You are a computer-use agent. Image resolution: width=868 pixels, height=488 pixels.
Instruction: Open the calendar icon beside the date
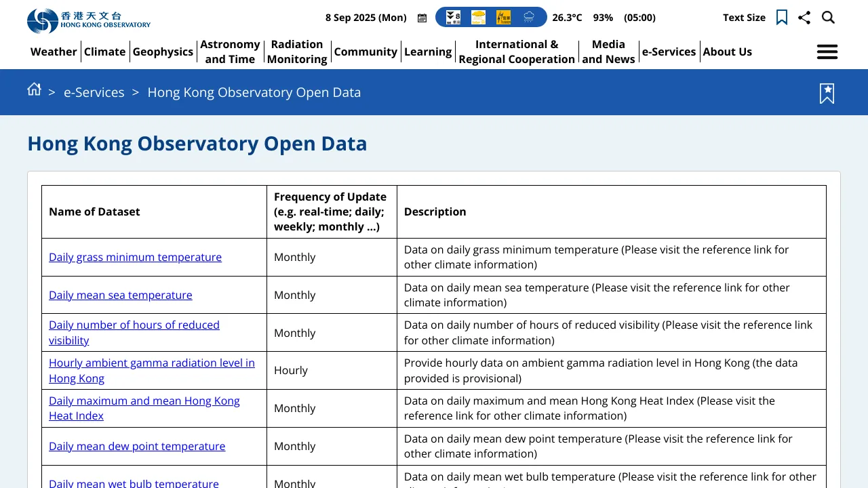(422, 18)
